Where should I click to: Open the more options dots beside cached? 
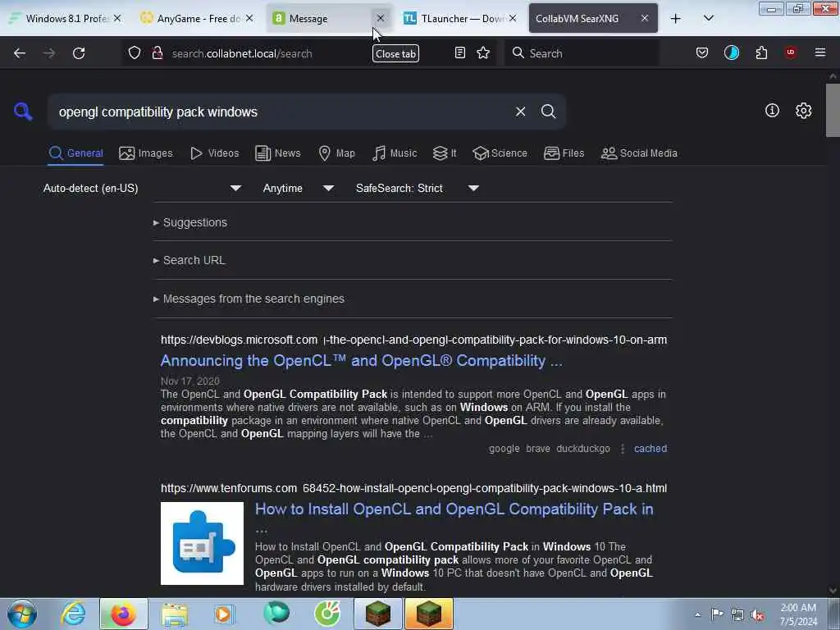click(x=622, y=449)
